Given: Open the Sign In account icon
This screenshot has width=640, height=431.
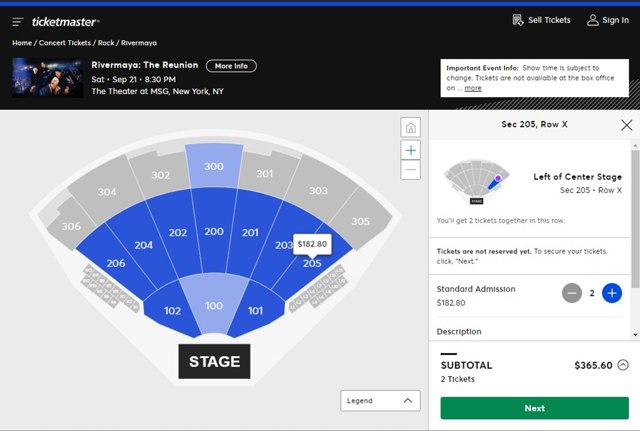Looking at the screenshot, I should pos(593,20).
